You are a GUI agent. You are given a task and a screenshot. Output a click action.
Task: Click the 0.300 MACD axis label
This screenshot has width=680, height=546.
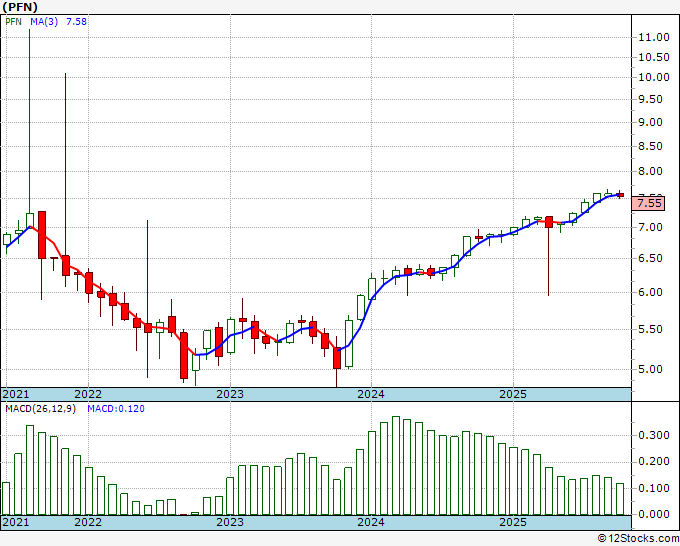(654, 435)
